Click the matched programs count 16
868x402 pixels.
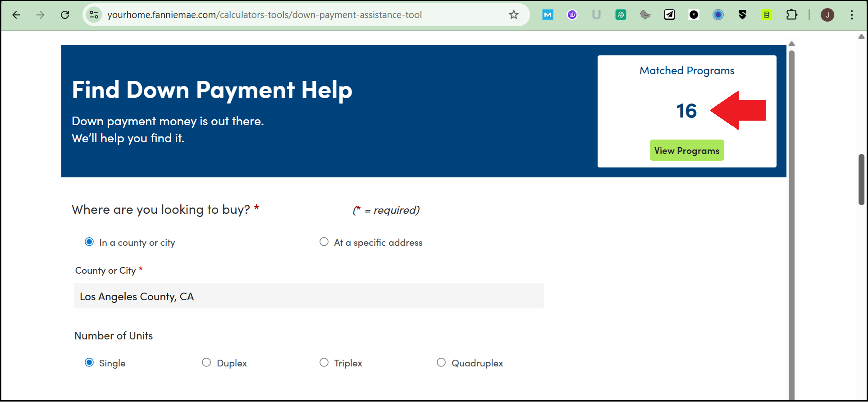pyautogui.click(x=686, y=111)
